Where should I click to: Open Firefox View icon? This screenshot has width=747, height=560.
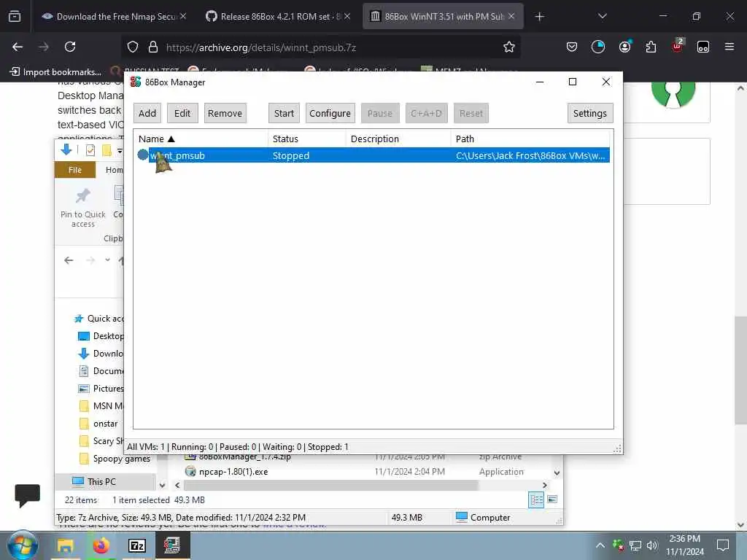[15, 16]
